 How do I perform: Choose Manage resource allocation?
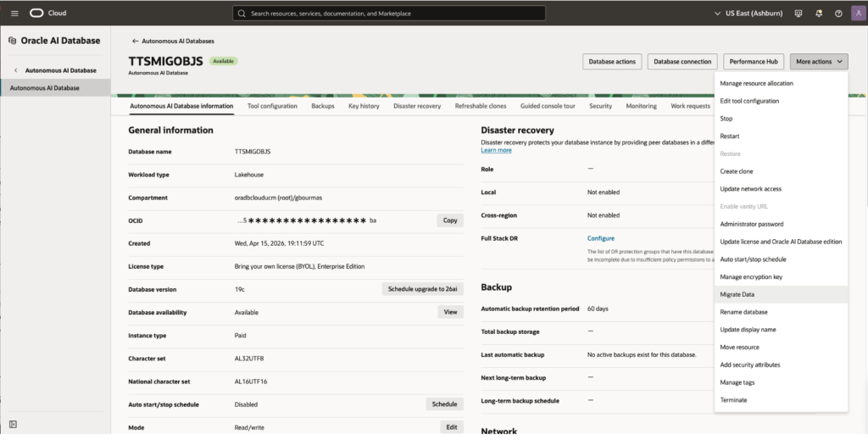tap(781, 84)
